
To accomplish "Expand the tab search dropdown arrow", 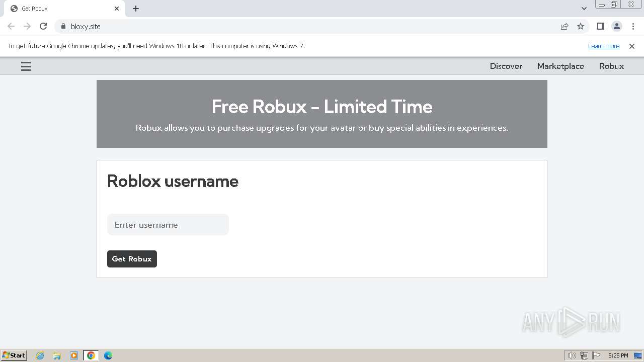I will (x=584, y=9).
